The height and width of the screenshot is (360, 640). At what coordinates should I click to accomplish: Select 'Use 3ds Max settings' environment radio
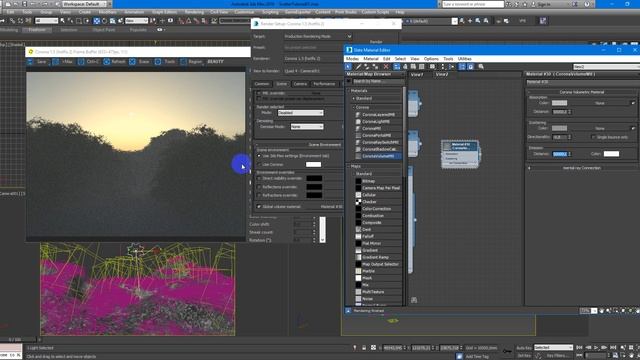(259, 156)
